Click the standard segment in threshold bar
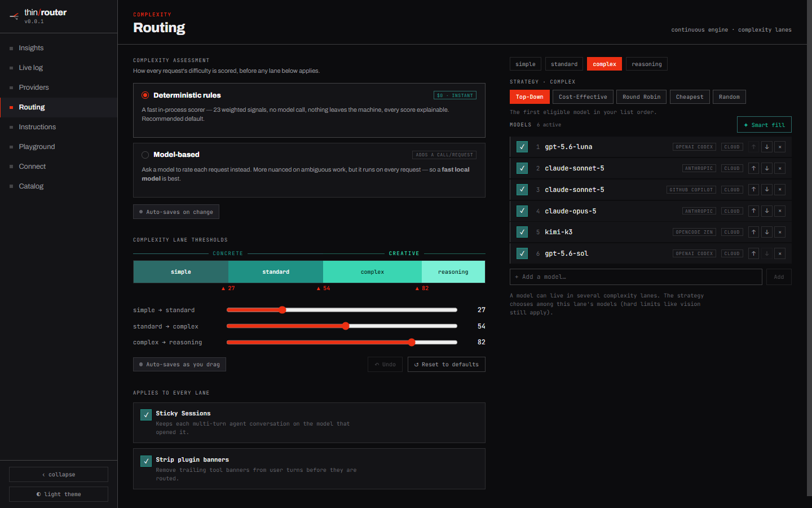This screenshot has width=812, height=508. click(276, 271)
